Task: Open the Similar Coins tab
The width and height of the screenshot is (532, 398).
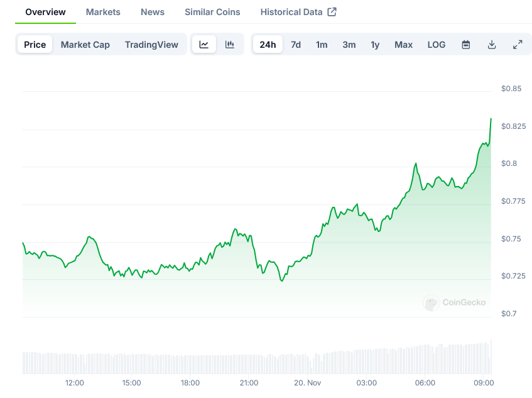Action: (212, 12)
